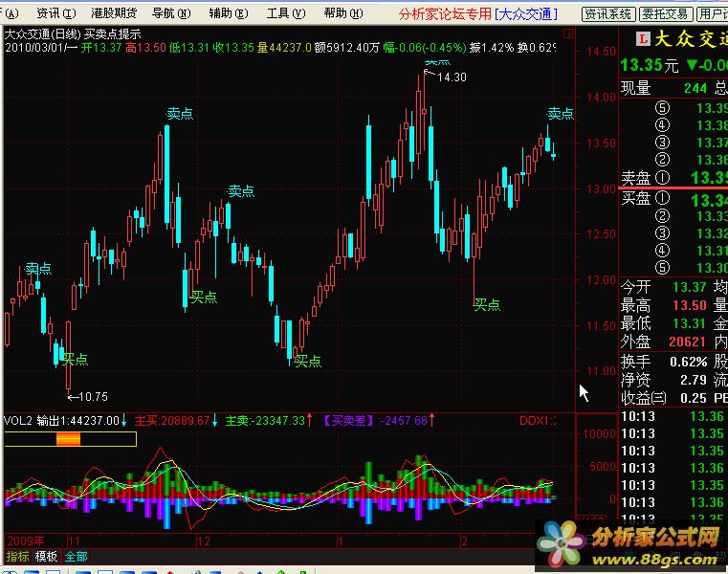This screenshot has height=574, width=728.
Task: Click the 10.75 low price label
Action: point(94,397)
